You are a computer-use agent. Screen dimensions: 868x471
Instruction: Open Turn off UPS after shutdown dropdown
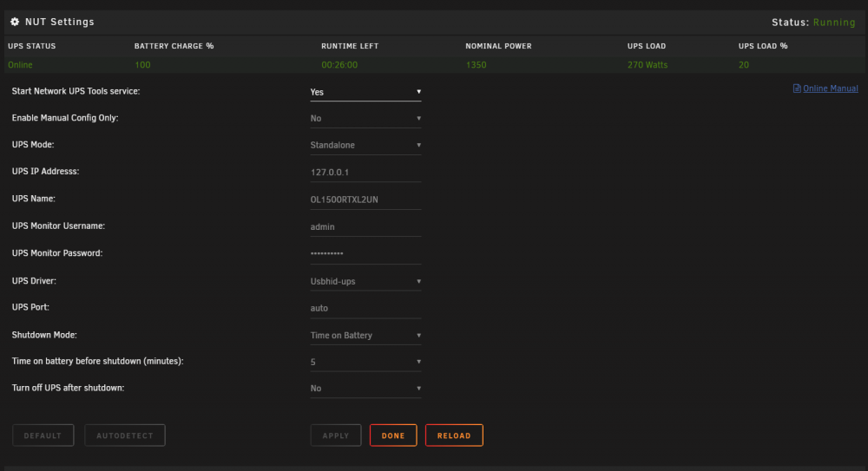[x=365, y=389]
